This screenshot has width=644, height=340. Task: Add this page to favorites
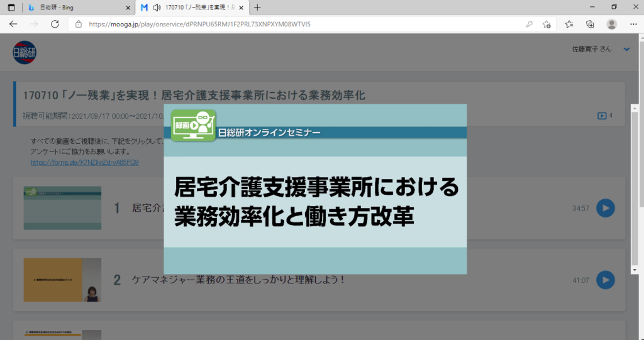547,24
